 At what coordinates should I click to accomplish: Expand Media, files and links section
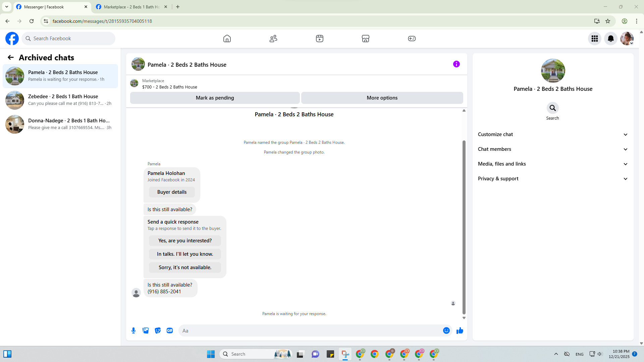tap(553, 164)
